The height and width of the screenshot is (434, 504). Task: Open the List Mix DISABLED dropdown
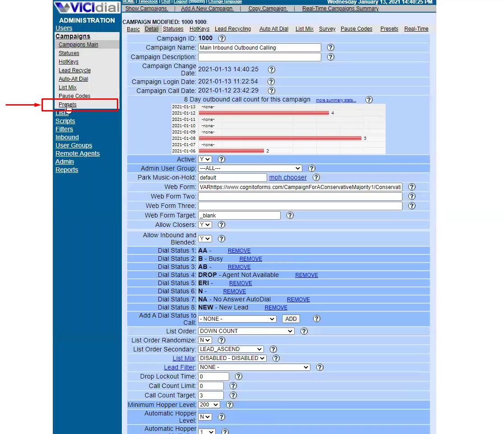point(232,358)
